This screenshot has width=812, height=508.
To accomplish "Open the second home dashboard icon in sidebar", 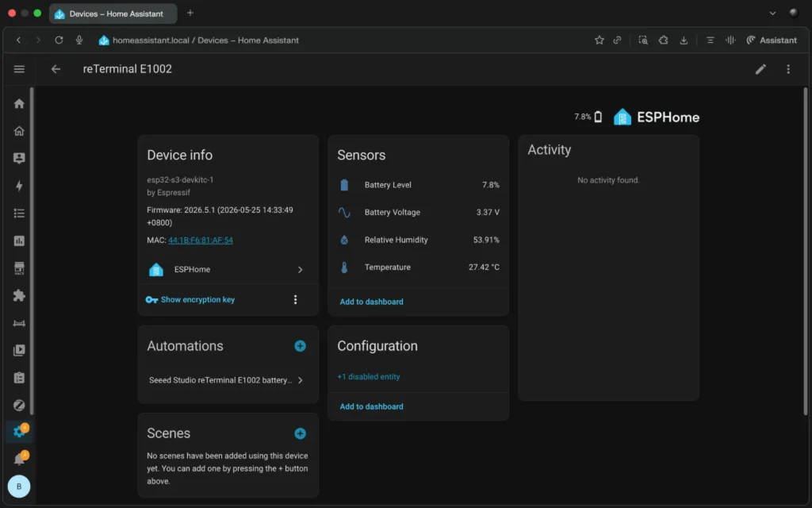I will (19, 131).
